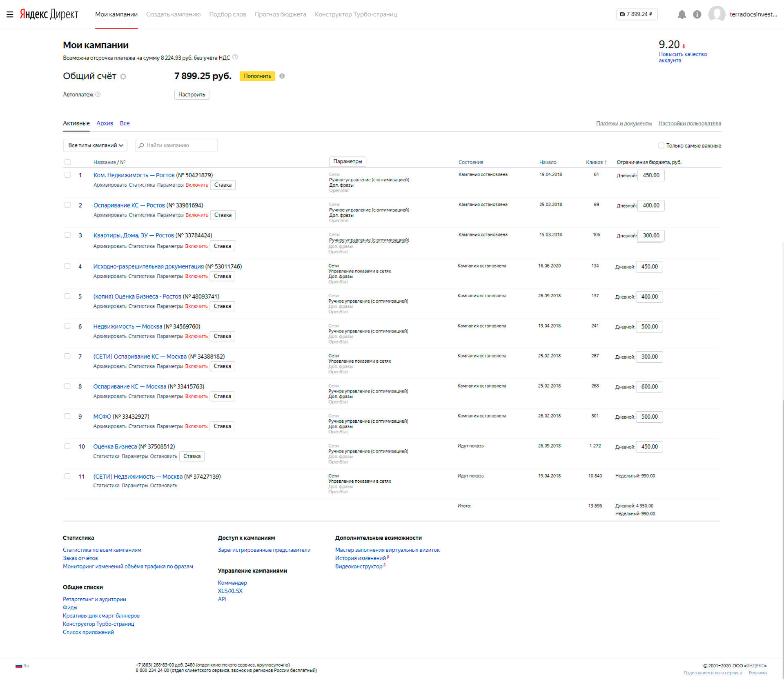The height and width of the screenshot is (680, 784).
Task: Click the search magnifier icon in campaign search
Action: tap(141, 145)
